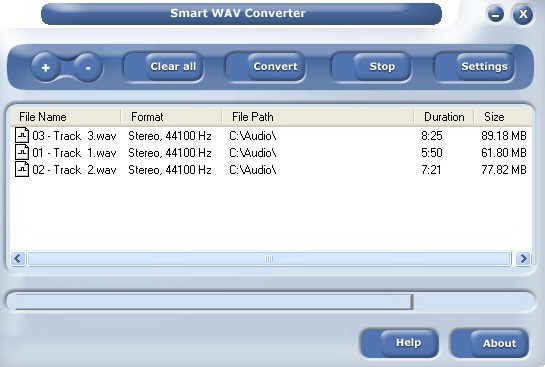Sort list by File Path column
Screen dimensions: 545x367
318,117
